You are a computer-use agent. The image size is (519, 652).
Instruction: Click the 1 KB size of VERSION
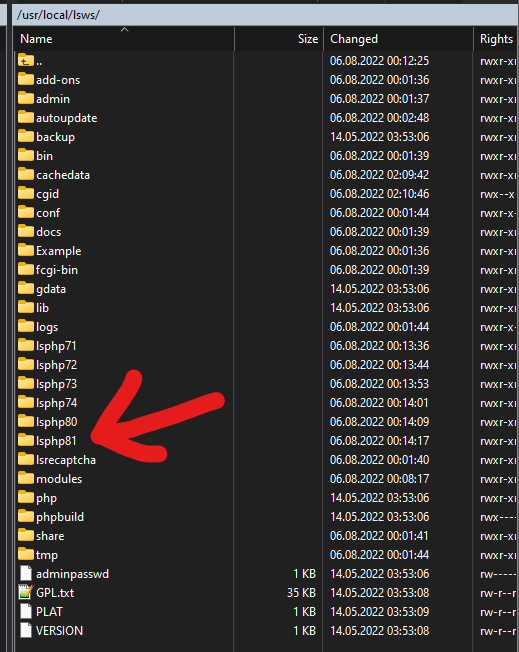tap(304, 631)
